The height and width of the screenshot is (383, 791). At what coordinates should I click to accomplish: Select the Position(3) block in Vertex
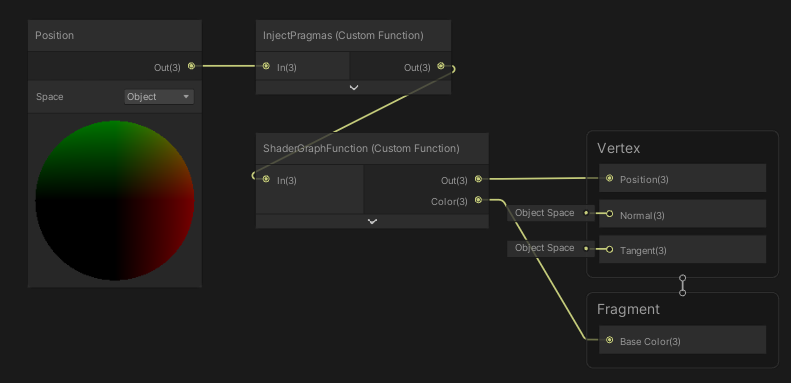click(x=683, y=178)
